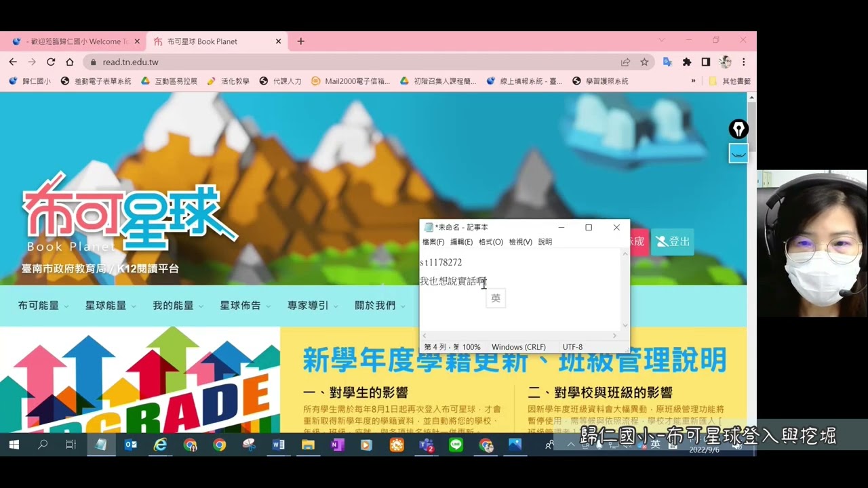Screen dimensions: 868x488
Task: Open the Chrome profile avatar
Action: point(725,62)
